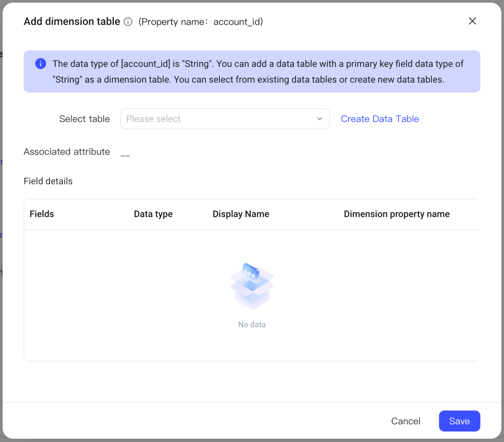
Task: Click the info icon beside Add dimension table
Action: tap(128, 22)
